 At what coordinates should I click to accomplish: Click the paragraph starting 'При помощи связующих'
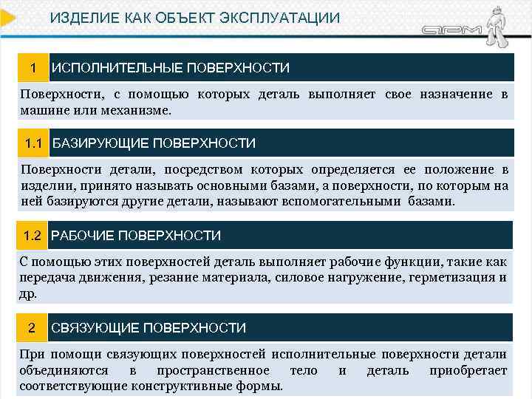tap(264, 370)
